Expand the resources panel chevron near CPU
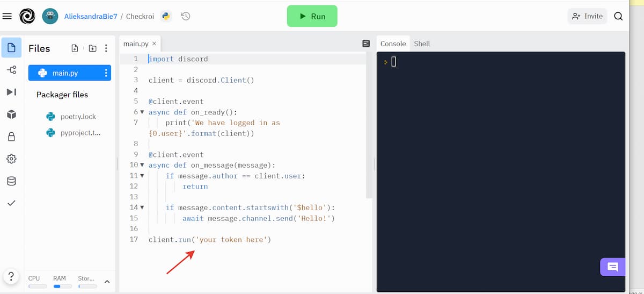Viewport: 644px width, 294px height. [107, 282]
